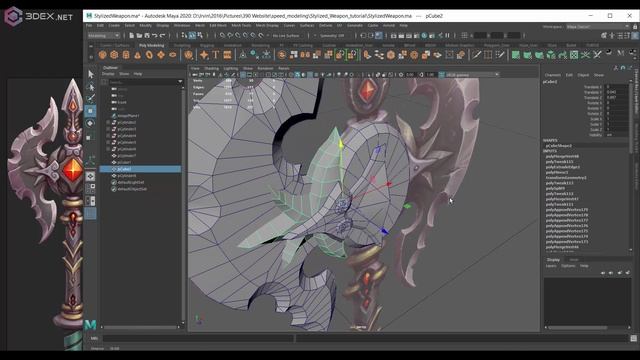The image size is (640, 360).
Task: Activate the Move tool in the toolbox
Action: 91,111
